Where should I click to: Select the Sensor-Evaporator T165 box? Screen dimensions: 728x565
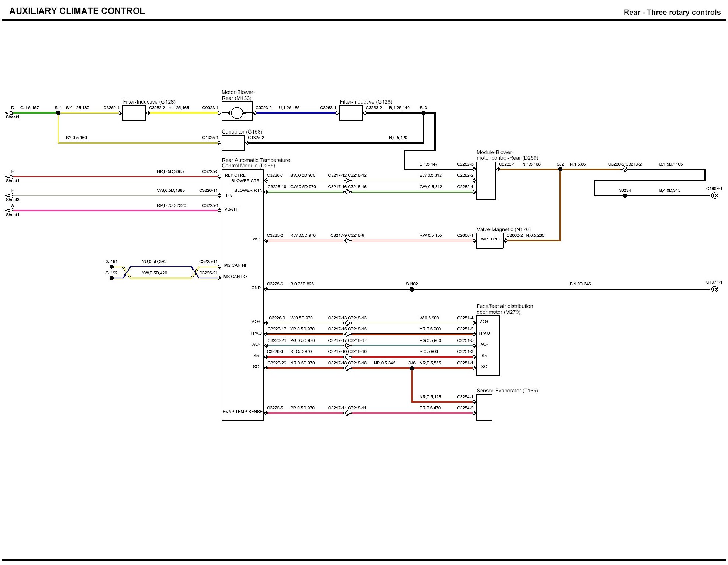click(x=484, y=408)
